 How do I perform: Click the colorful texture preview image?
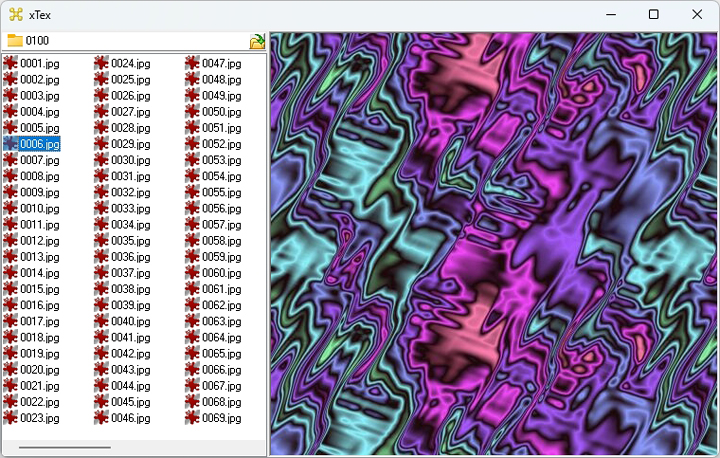pos(493,243)
